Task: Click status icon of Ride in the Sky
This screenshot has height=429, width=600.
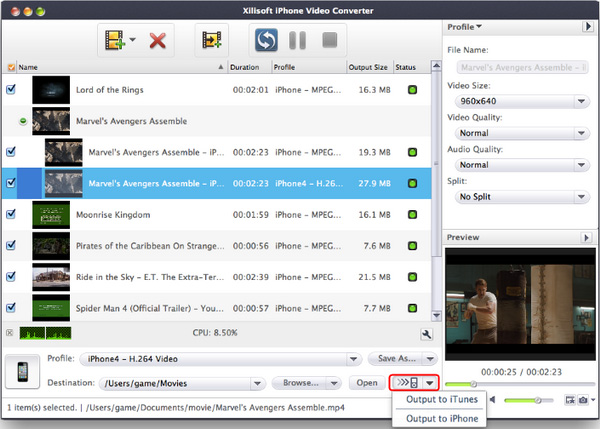Action: click(412, 277)
